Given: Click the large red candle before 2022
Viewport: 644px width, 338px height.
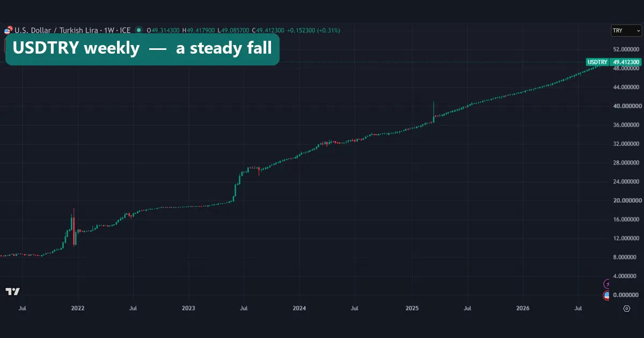Looking at the screenshot, I should pyautogui.click(x=74, y=227).
